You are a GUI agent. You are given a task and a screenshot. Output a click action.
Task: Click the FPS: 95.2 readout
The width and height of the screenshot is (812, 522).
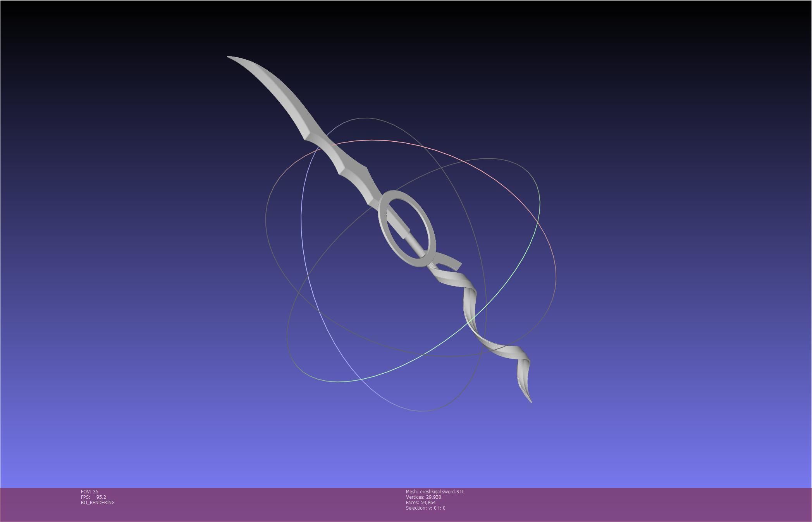pos(93,497)
